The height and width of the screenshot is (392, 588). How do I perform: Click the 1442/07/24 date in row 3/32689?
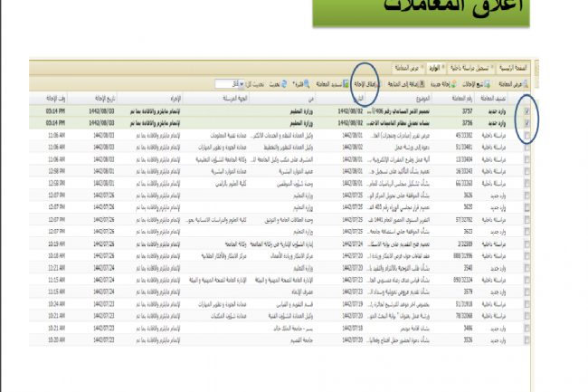[x=353, y=244]
